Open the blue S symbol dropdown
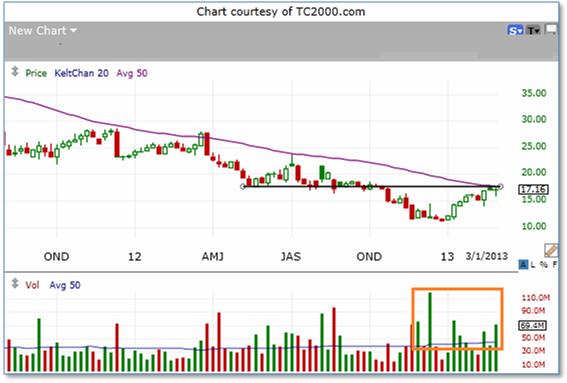Image resolution: width=567 pixels, height=383 pixels. (x=515, y=30)
